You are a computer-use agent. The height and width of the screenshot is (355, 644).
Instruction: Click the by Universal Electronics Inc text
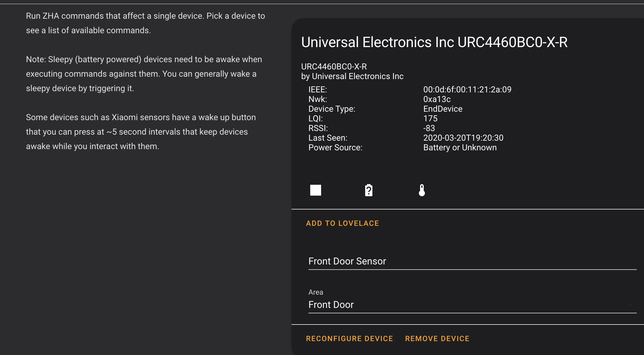[352, 76]
